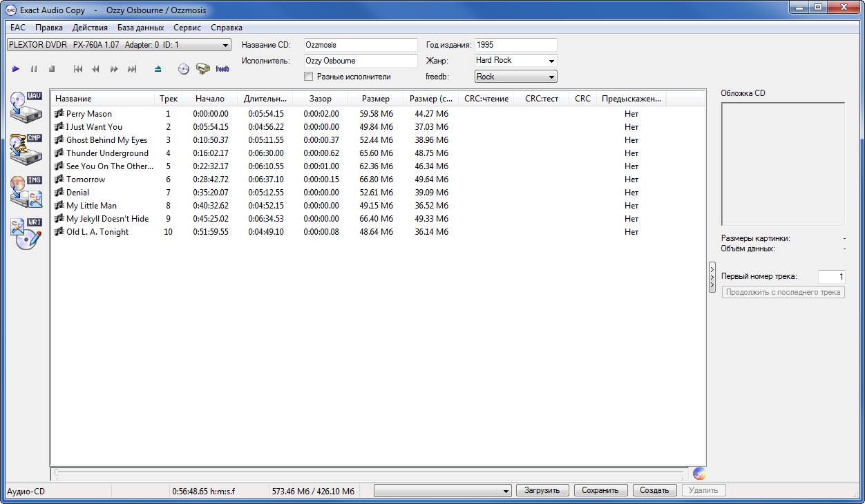This screenshot has height=504, width=865.
Task: Open the Правка menu
Action: (x=49, y=28)
